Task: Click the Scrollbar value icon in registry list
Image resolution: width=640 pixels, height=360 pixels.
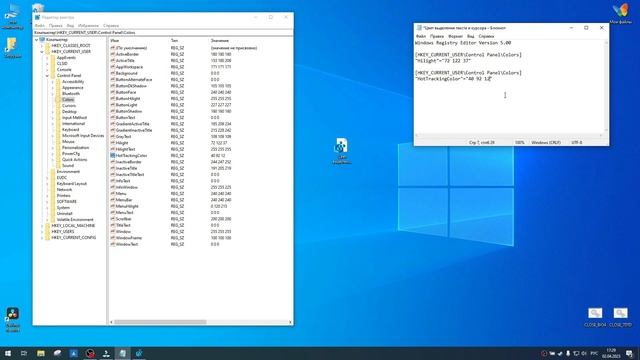Action: pyautogui.click(x=113, y=219)
